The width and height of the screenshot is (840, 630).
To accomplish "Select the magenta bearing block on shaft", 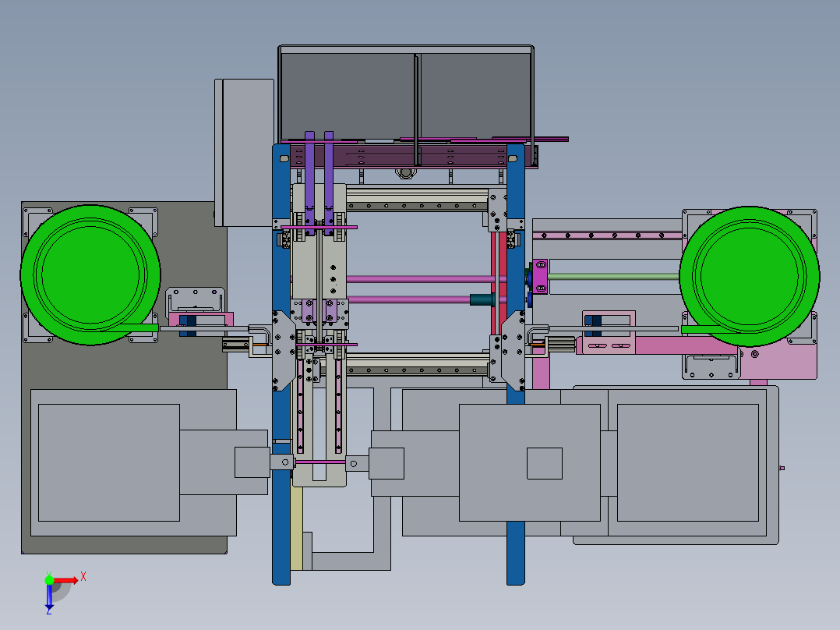I will (540, 277).
